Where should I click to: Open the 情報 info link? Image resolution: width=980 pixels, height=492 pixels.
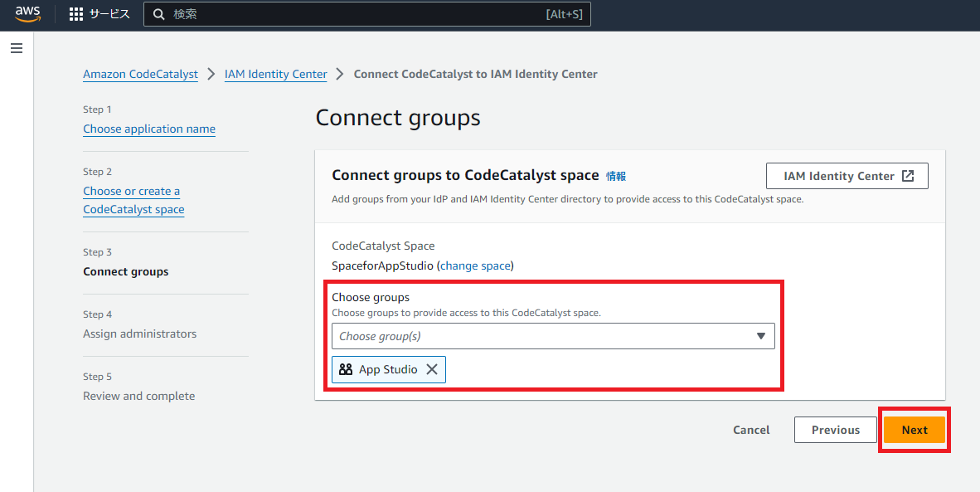(616, 176)
